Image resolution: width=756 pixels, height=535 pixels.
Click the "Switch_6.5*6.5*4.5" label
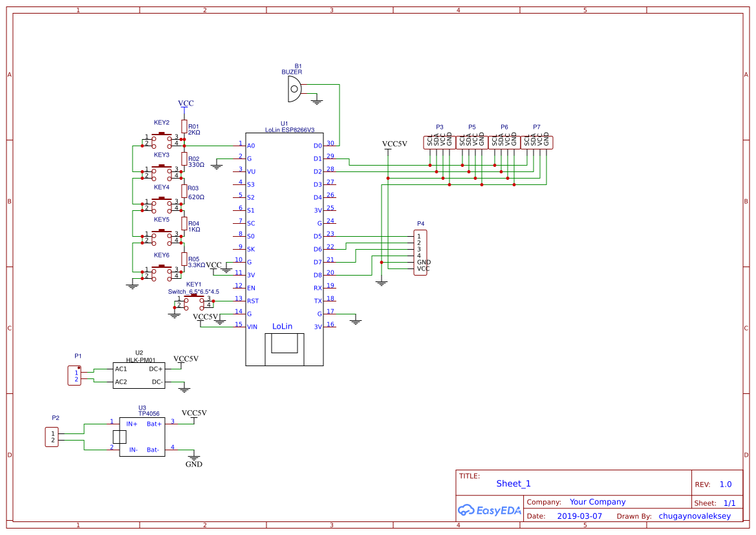pos(193,291)
